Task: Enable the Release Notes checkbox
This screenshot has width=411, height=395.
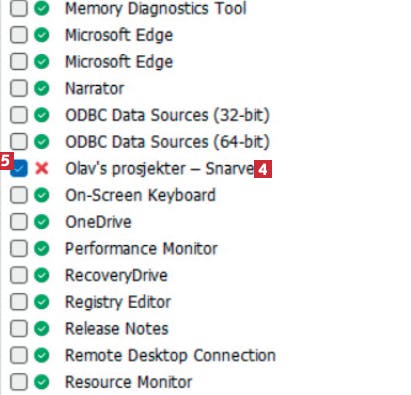Action: (19, 328)
